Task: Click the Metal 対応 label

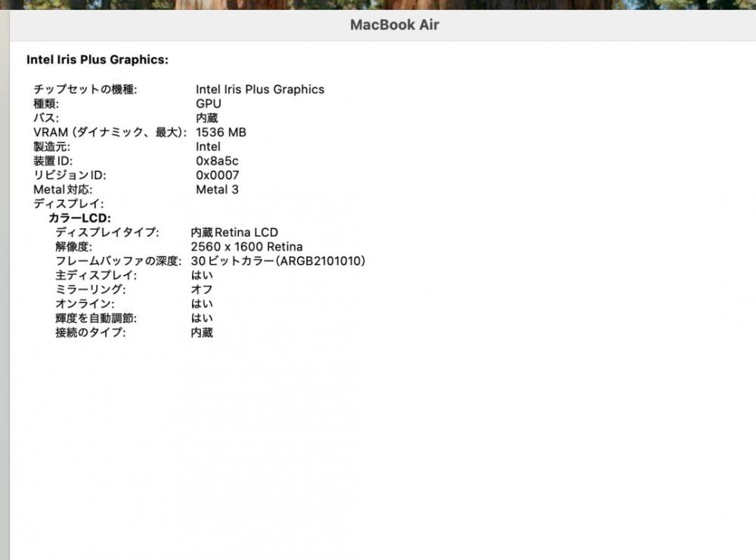Action: pyautogui.click(x=63, y=190)
